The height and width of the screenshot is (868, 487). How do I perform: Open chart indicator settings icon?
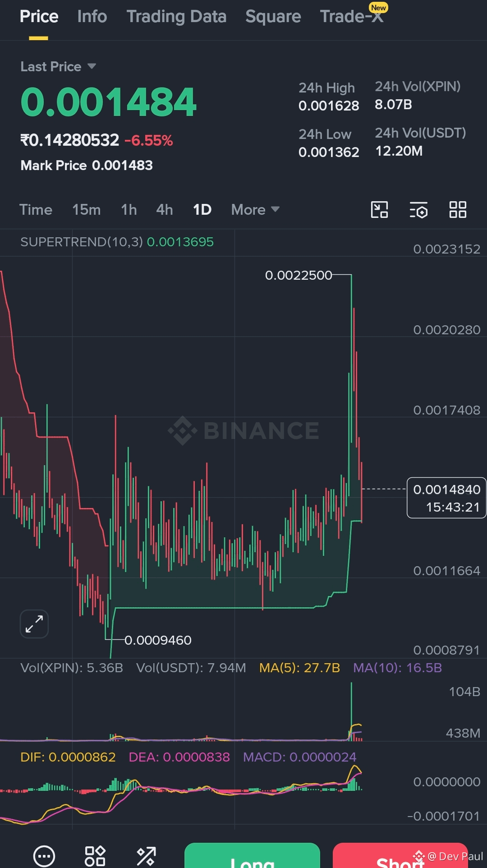pyautogui.click(x=418, y=210)
